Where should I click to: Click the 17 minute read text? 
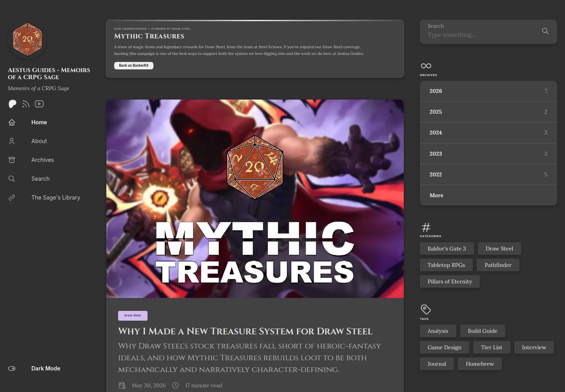point(204,385)
